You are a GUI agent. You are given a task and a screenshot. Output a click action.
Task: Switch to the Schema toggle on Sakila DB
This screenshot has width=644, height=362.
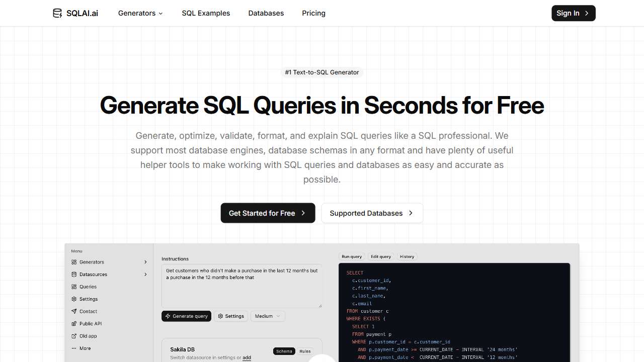pyautogui.click(x=284, y=351)
